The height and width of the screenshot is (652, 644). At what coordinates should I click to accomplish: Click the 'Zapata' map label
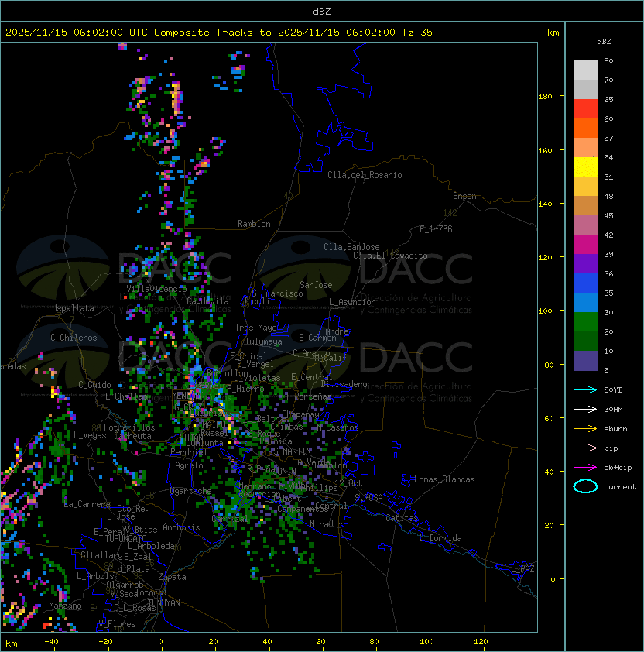click(172, 577)
